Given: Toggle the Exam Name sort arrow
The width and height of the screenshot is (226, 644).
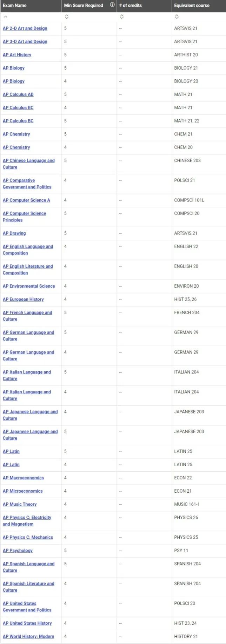Looking at the screenshot, I should click(6, 17).
